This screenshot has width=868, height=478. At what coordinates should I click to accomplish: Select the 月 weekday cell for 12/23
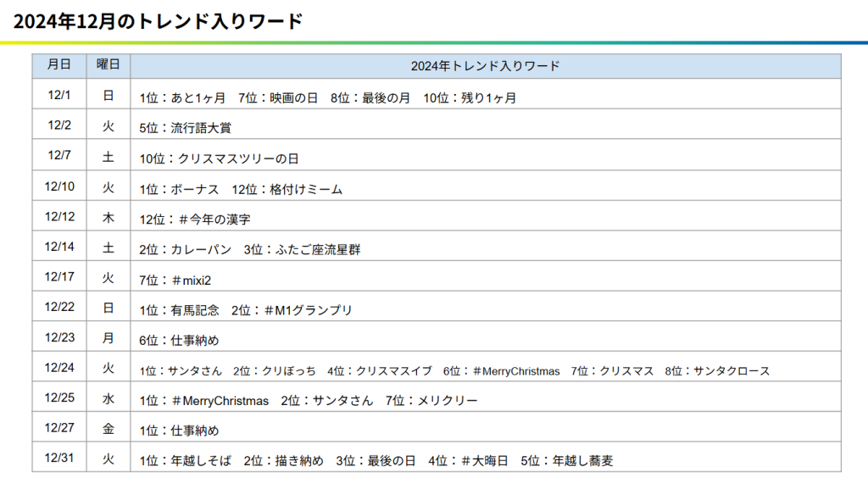point(108,337)
